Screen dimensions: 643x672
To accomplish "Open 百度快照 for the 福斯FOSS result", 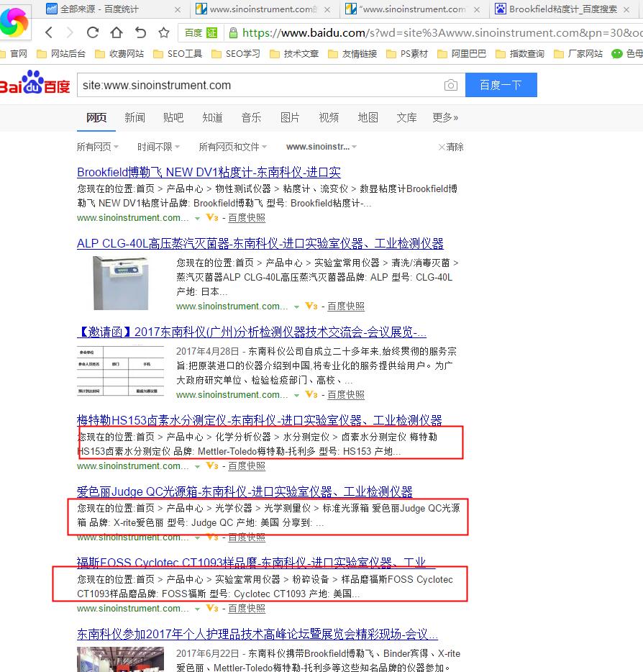I will tap(247, 608).
